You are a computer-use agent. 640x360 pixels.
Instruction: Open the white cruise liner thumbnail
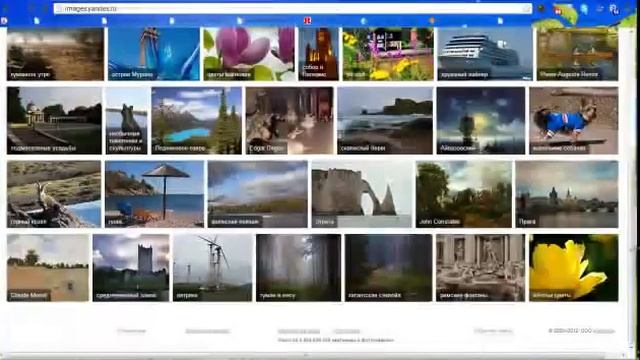[485, 54]
